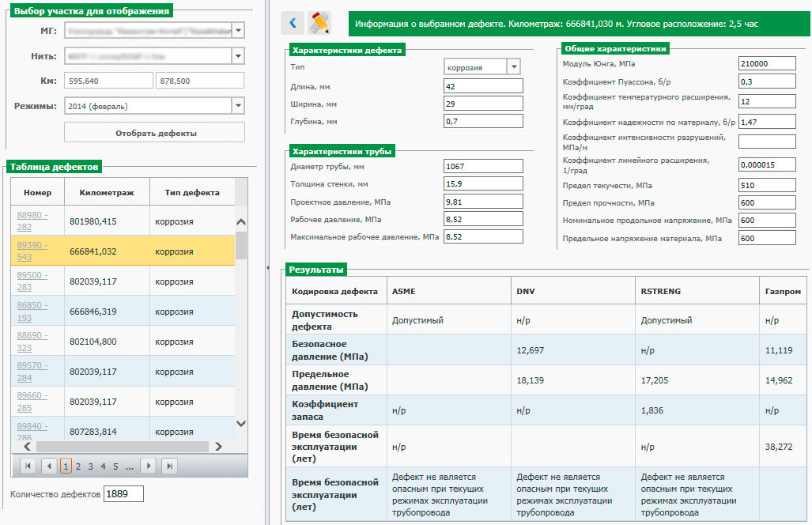Viewport: 812px width, 525px height.
Task: Click the Максимальное рабочее давление field
Action: pos(483,236)
